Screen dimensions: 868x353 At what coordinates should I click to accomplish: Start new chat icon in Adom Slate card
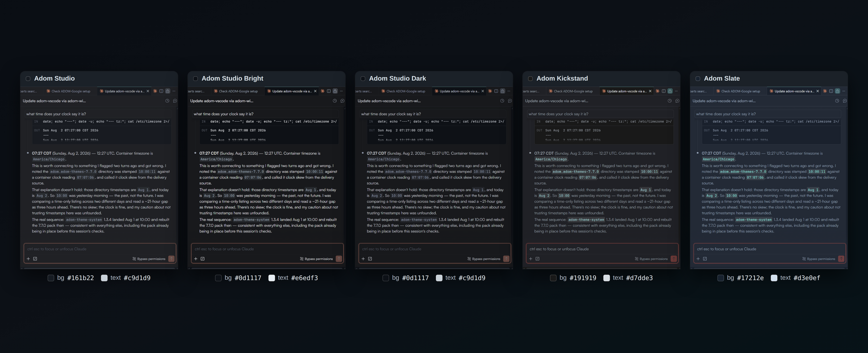point(845,101)
